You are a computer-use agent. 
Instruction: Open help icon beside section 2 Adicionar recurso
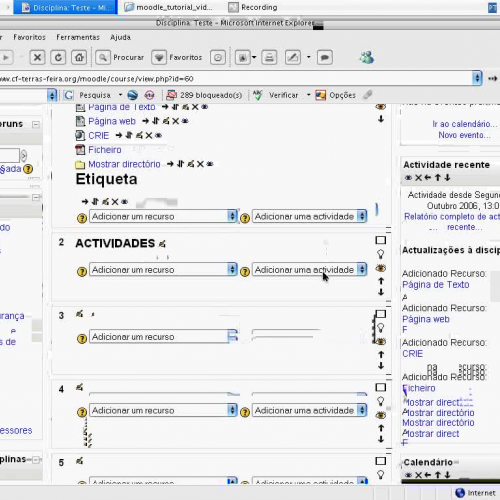(x=82, y=271)
